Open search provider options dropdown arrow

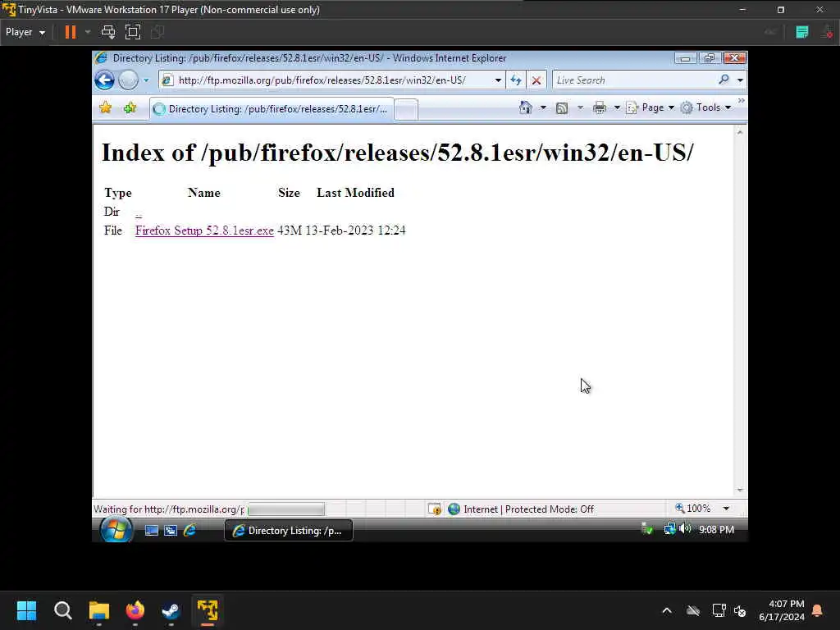(x=740, y=80)
